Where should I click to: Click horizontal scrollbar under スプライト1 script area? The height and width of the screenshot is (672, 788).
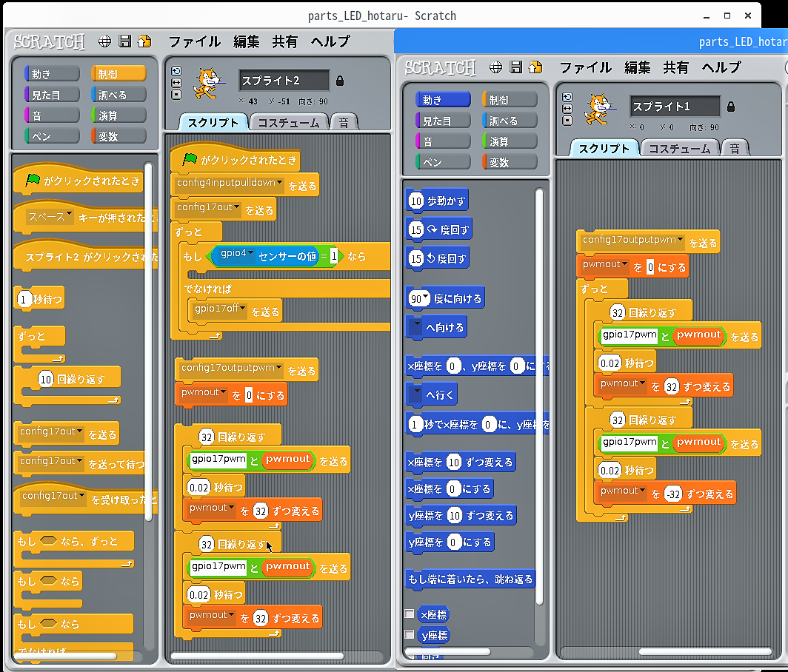pos(706,652)
